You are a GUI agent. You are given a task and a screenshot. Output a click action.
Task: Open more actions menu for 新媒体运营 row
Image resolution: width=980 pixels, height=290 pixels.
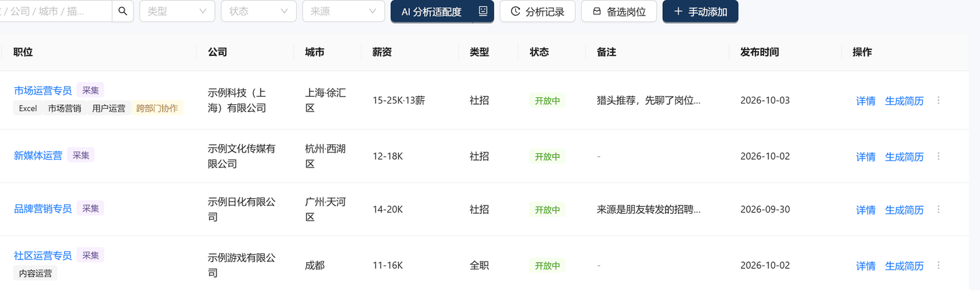point(938,156)
